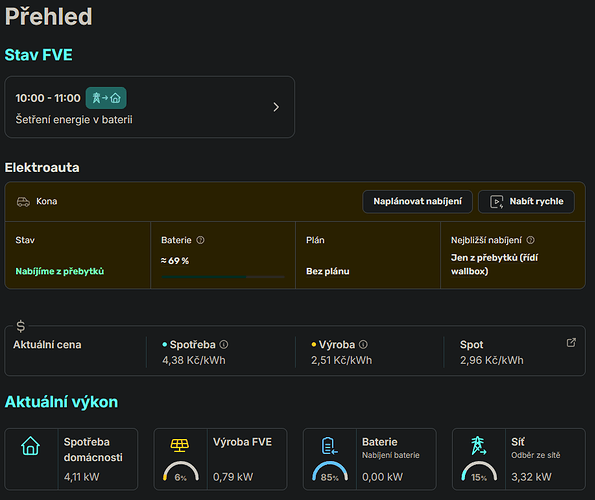Click the Aktuální cena label
The width and height of the screenshot is (595, 500).
[x=47, y=345]
